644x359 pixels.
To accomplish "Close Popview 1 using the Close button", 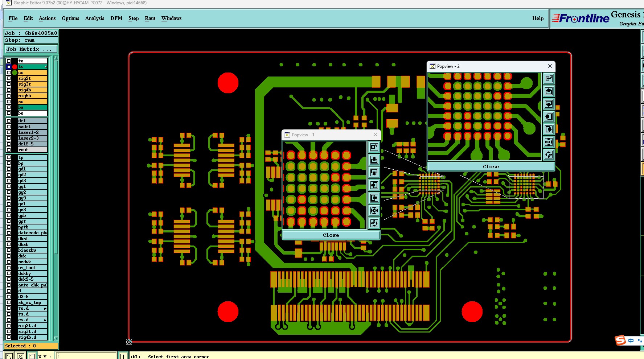I will coord(331,235).
